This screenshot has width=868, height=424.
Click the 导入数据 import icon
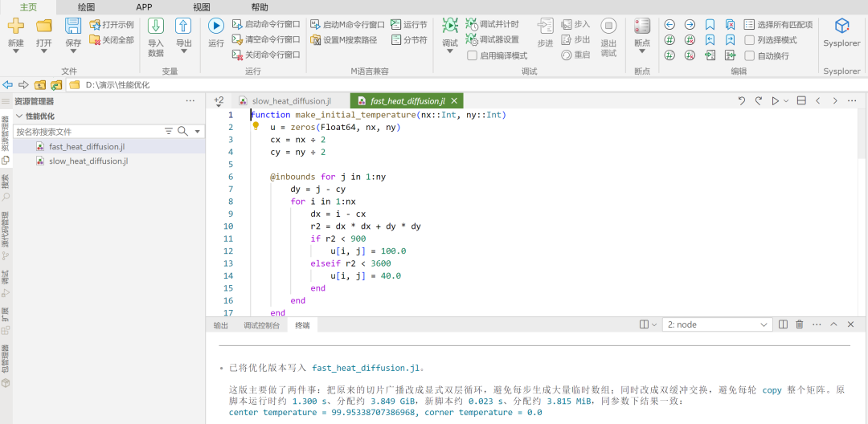coord(156,26)
